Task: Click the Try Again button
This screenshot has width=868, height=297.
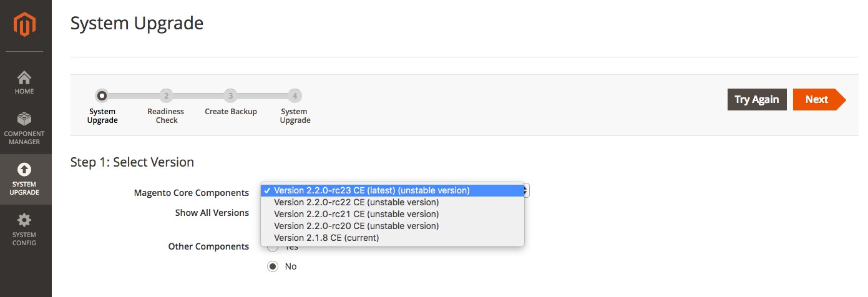Action: [x=757, y=99]
